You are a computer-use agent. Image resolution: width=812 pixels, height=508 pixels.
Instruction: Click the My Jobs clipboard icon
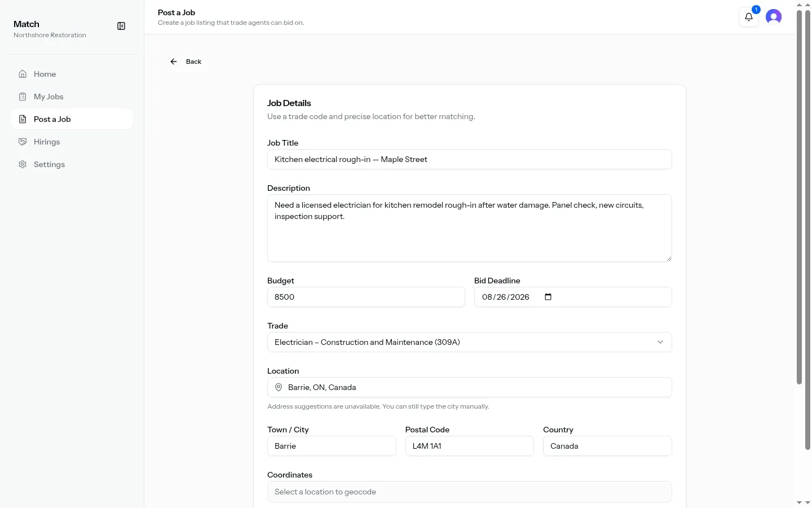coord(23,97)
